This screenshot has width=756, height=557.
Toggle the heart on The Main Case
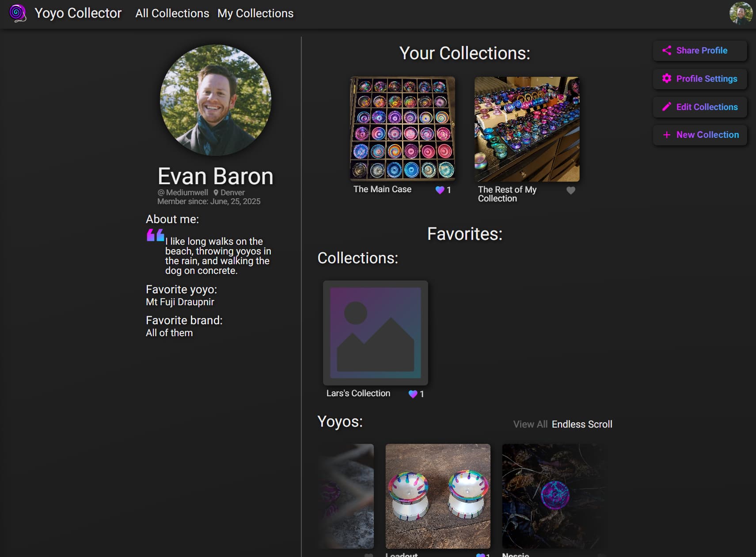coord(440,190)
